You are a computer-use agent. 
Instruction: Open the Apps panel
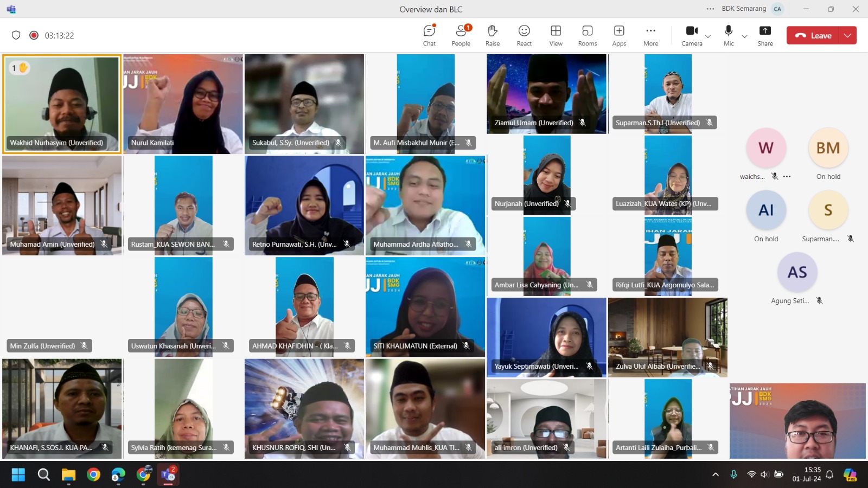click(619, 35)
